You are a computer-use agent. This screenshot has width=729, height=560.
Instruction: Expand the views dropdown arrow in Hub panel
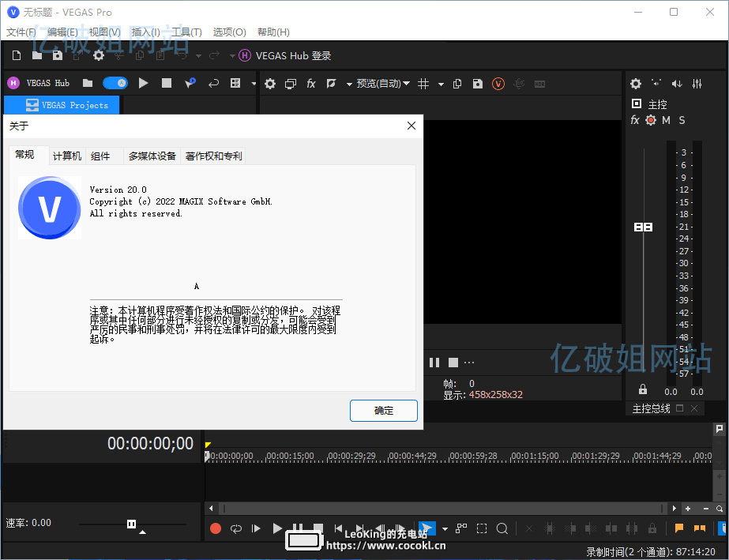click(254, 84)
